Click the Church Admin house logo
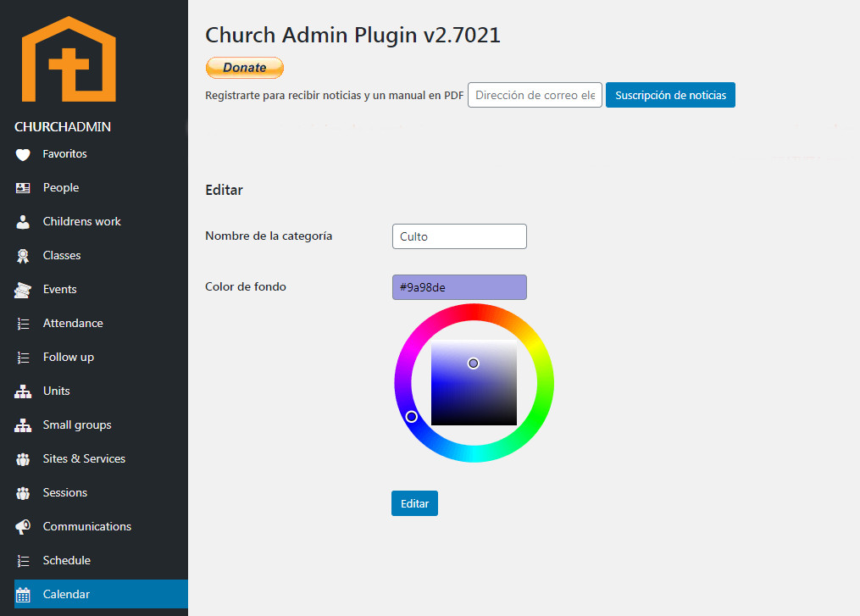860x616 pixels. tap(69, 59)
